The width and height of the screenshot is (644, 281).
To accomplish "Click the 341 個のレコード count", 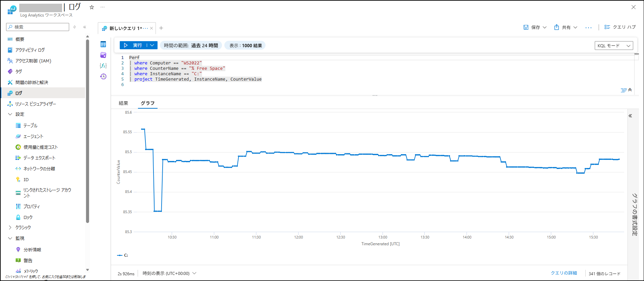I will pos(605,274).
